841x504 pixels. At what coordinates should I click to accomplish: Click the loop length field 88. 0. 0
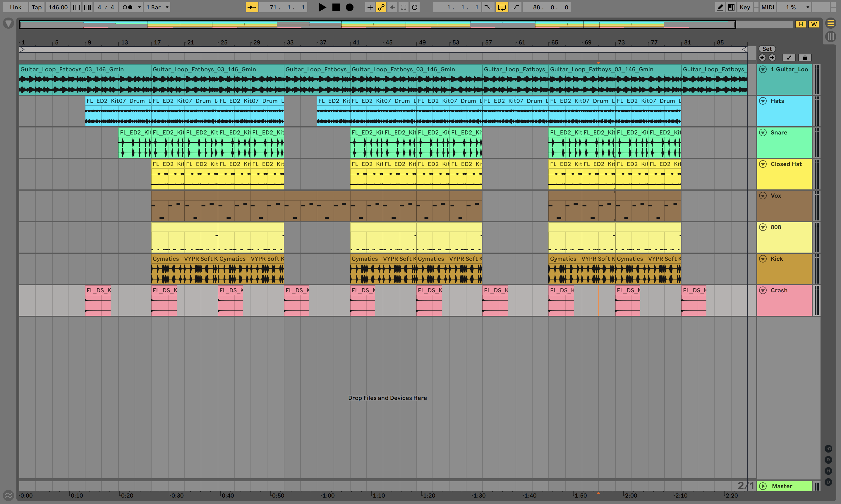click(547, 7)
